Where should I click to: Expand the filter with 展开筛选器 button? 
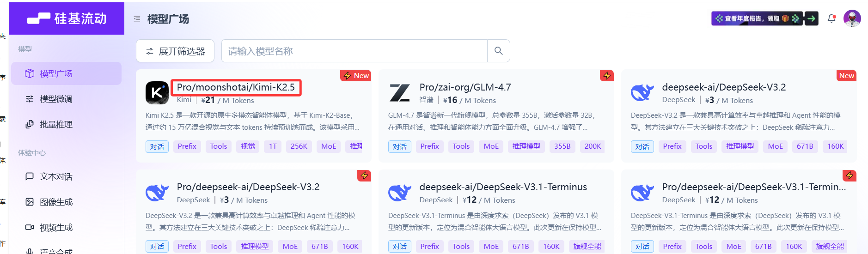175,51
